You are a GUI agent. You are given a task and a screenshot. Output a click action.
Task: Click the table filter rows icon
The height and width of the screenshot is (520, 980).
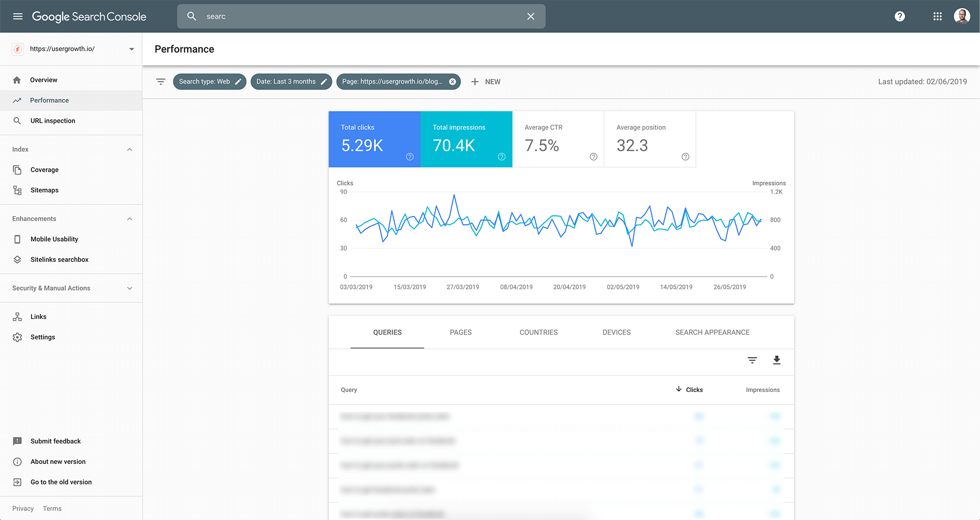(x=752, y=360)
